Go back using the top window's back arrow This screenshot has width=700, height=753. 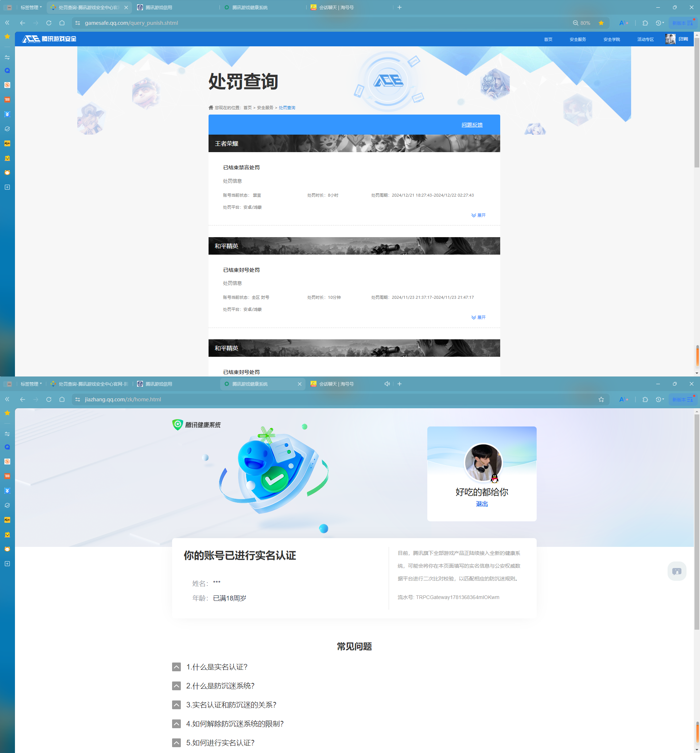[x=23, y=23]
